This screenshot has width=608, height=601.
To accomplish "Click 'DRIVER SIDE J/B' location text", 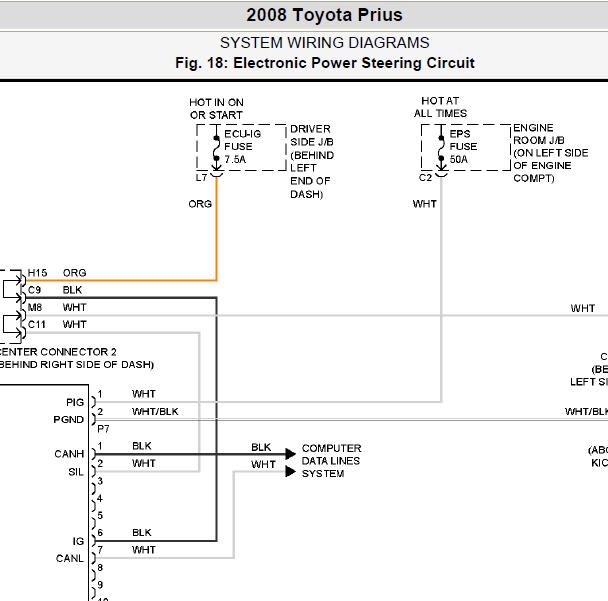I will [x=312, y=161].
